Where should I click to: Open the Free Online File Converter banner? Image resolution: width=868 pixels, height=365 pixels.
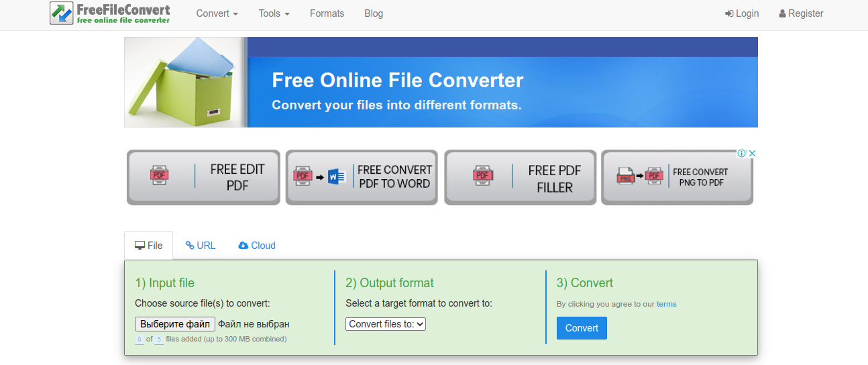click(x=441, y=82)
